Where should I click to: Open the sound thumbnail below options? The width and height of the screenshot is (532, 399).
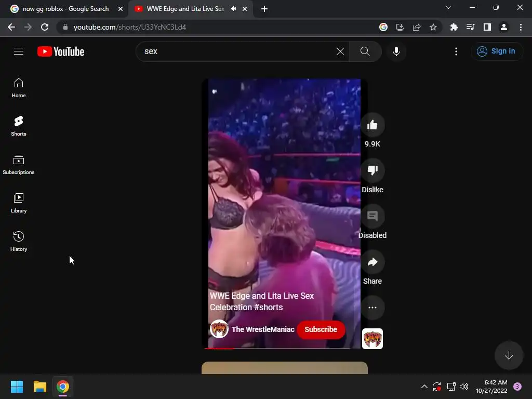372,339
